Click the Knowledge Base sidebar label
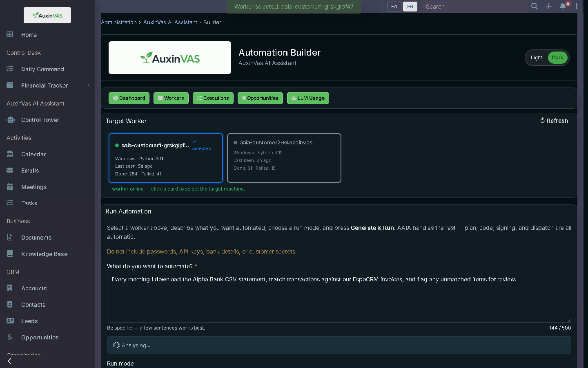This screenshot has height=368, width=588. 45,254
